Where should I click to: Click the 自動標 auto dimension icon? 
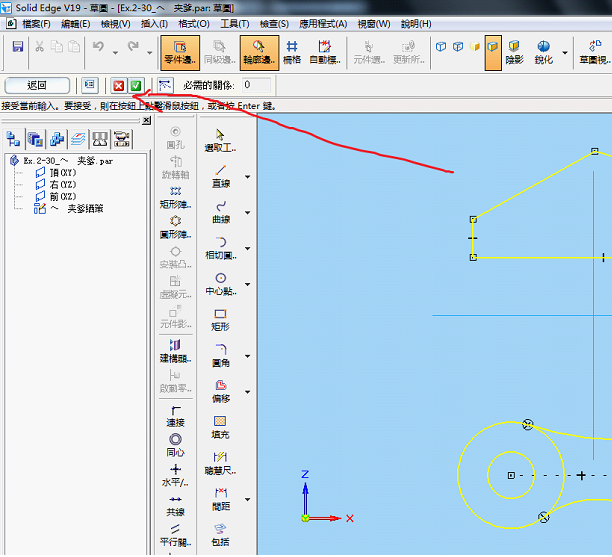click(x=325, y=53)
